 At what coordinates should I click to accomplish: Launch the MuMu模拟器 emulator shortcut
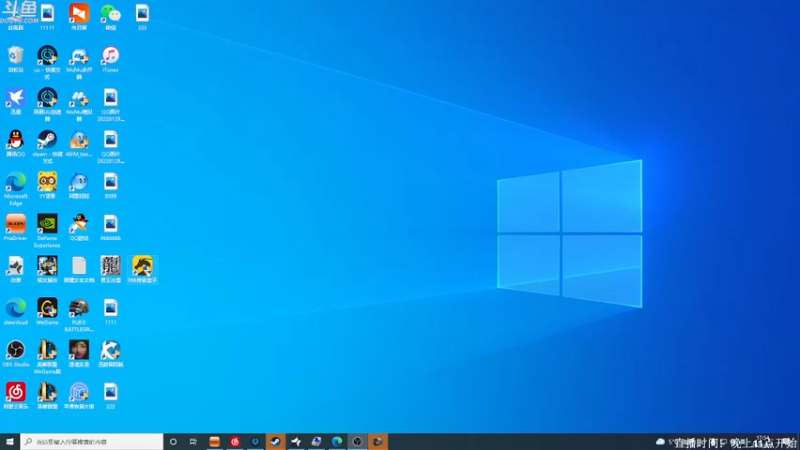[x=79, y=97]
